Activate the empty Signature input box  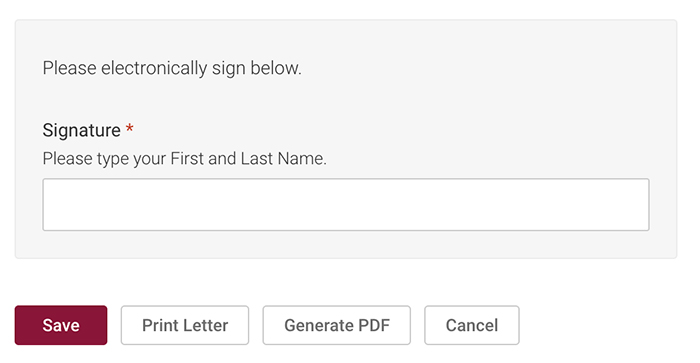pos(346,204)
